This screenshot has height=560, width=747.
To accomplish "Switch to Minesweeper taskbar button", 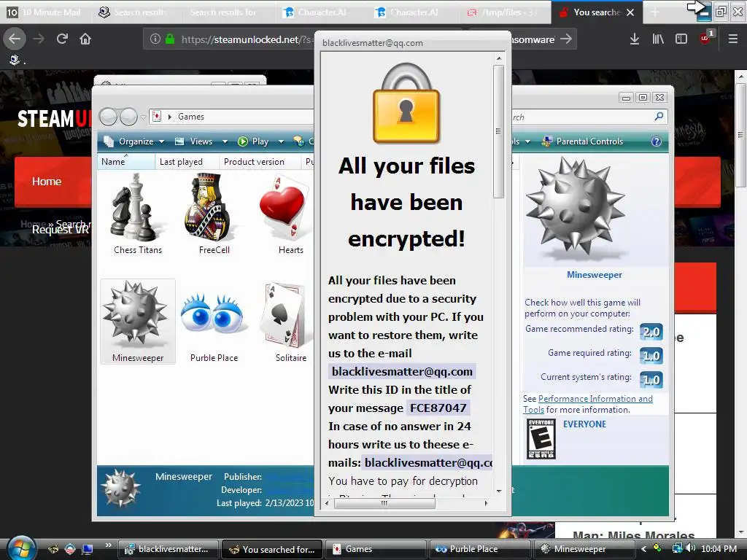I will pos(583,549).
